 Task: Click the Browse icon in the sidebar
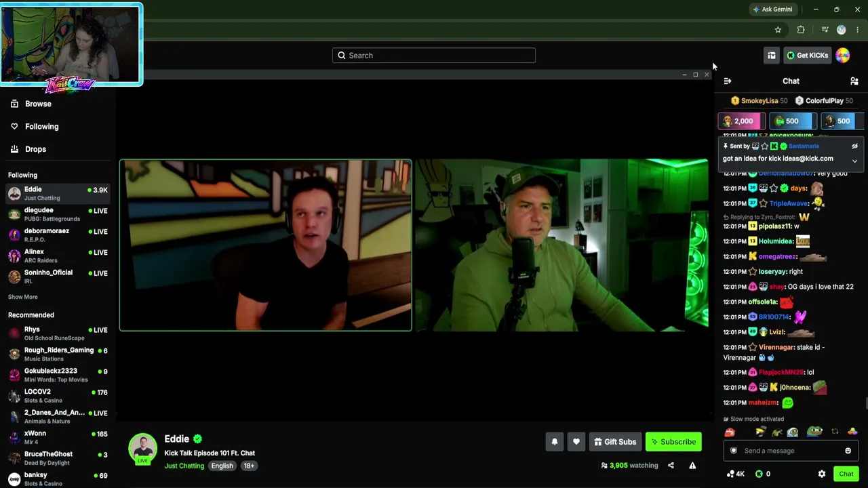(x=14, y=104)
